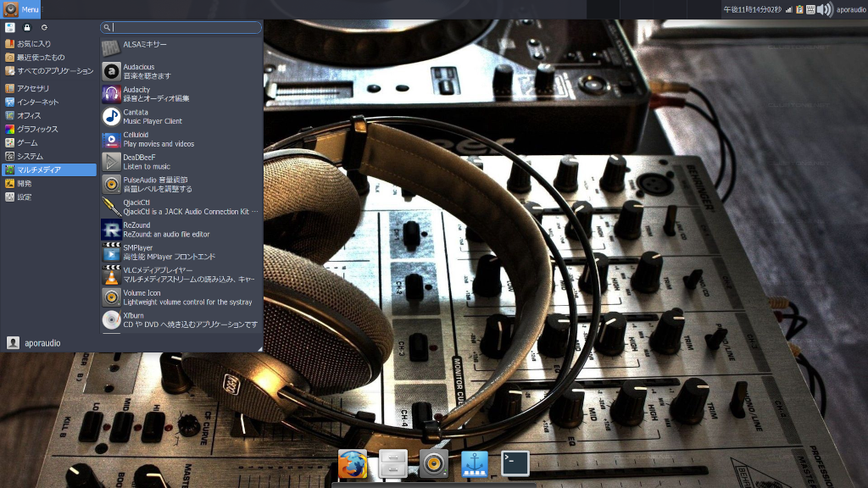
Task: Select グラフィックス category
Action: (49, 129)
